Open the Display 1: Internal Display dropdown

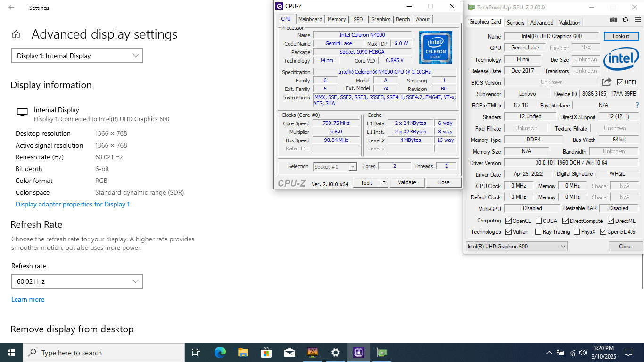tap(77, 56)
